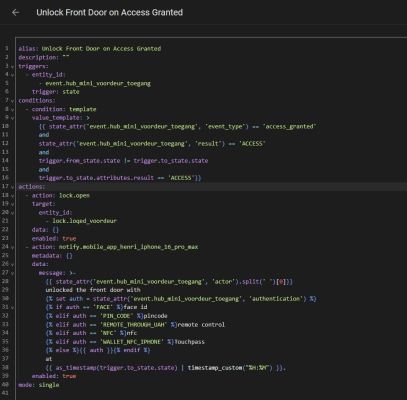Click the 'WALLET_NFC_IPHONE' touchpass line
The width and height of the screenshot is (407, 400).
[125, 342]
